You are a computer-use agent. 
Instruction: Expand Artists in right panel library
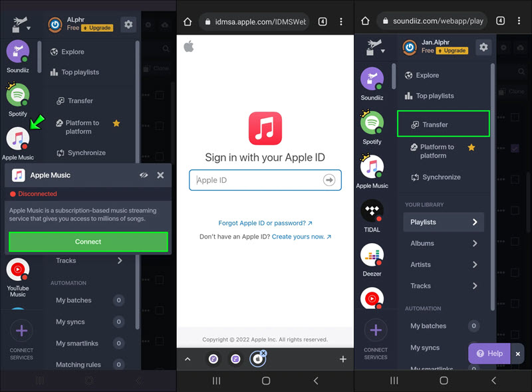(444, 265)
